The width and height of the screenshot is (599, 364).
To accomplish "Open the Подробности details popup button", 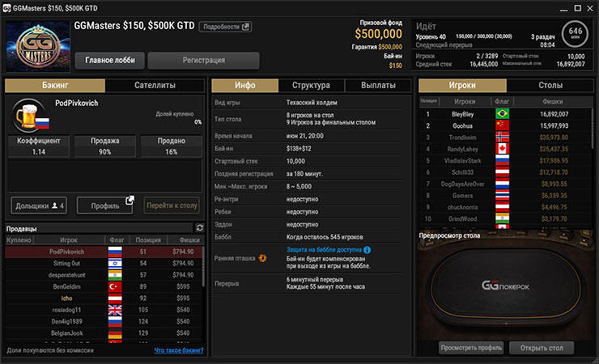I will point(225,26).
